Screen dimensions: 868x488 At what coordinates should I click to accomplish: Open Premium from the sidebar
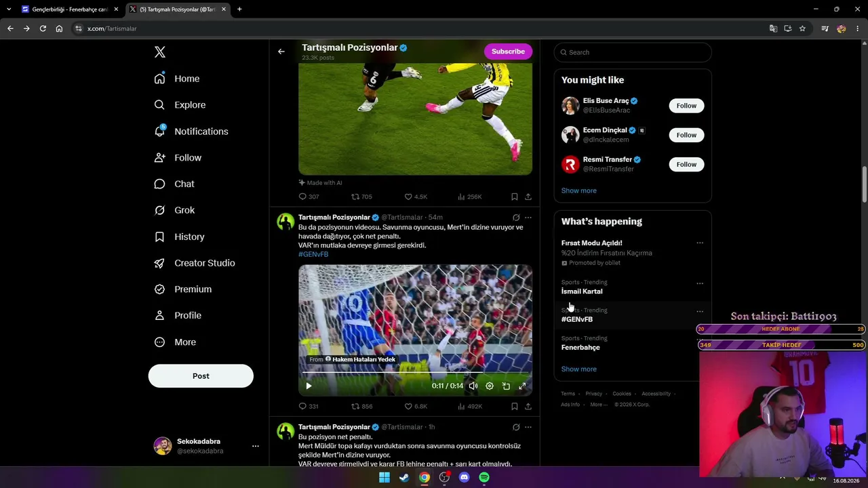click(183, 289)
